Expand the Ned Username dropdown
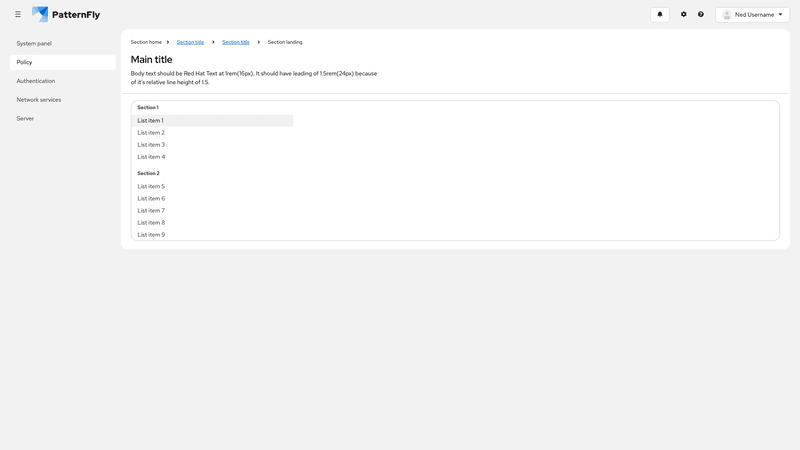The height and width of the screenshot is (450, 800). (753, 15)
